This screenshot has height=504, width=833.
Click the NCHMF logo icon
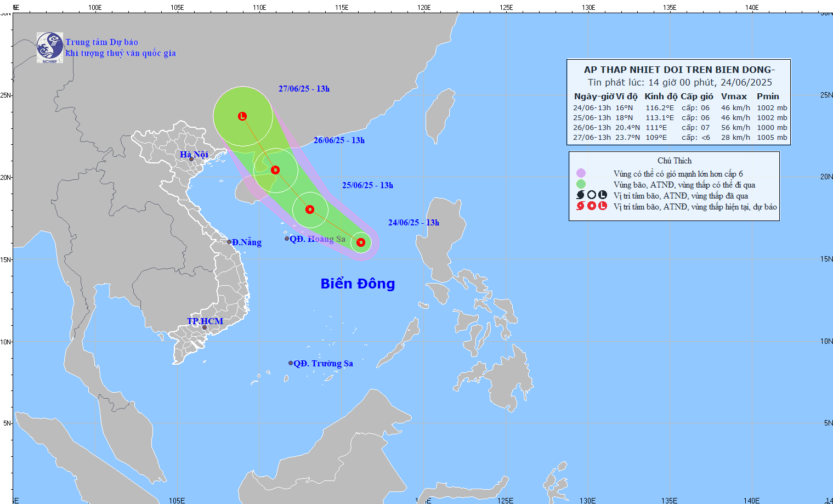coord(49,47)
